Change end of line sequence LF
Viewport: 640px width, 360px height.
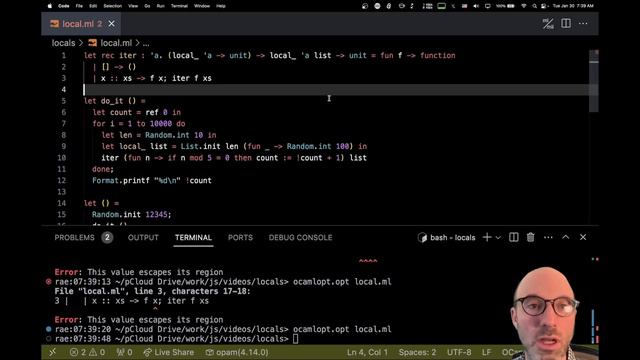coord(486,352)
